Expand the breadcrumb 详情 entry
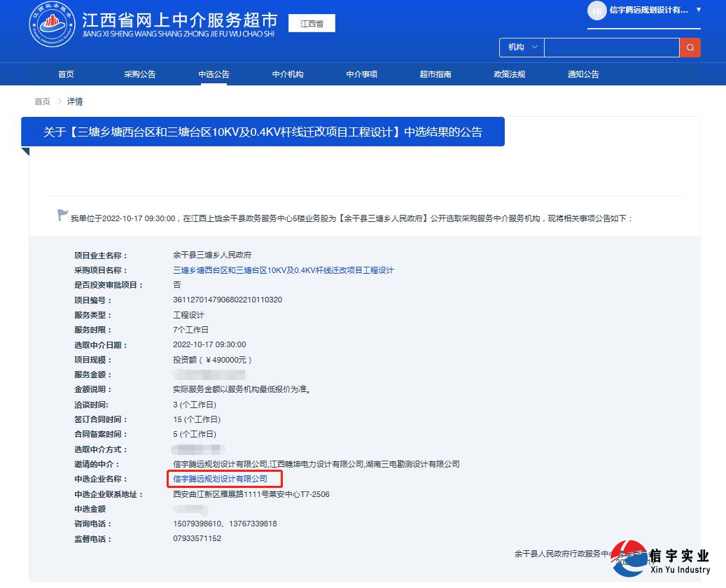726x588 pixels. pyautogui.click(x=75, y=101)
